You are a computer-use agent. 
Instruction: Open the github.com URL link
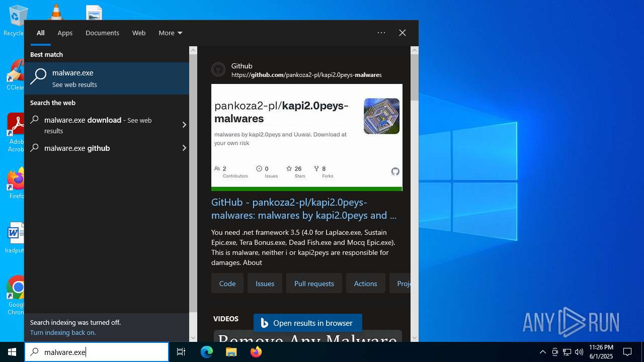306,75
